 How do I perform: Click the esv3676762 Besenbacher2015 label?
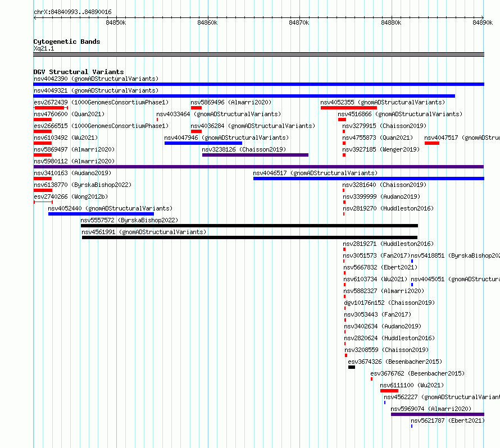417,373
